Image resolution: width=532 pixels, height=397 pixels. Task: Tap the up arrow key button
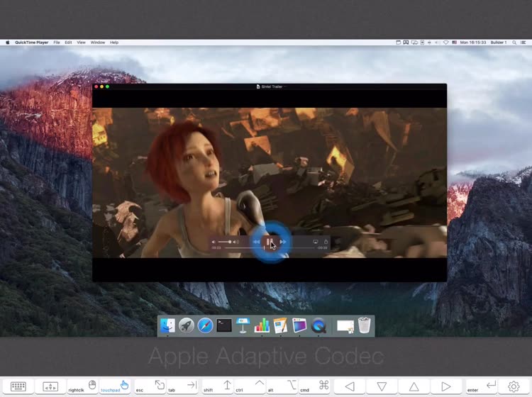(x=414, y=386)
